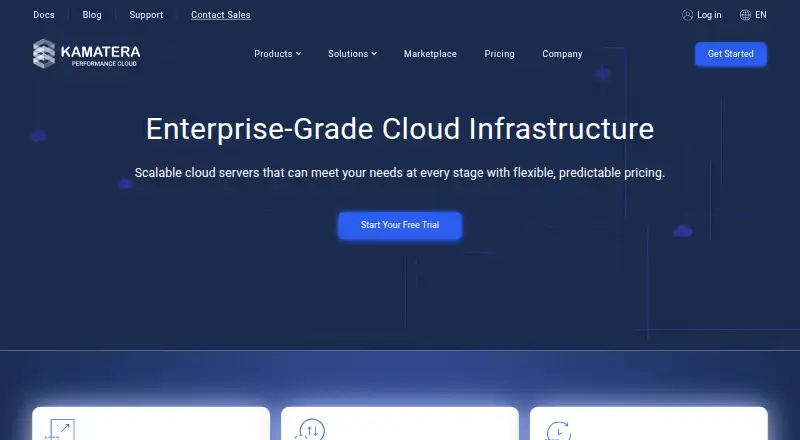Open the Marketplace menu item

(430, 54)
